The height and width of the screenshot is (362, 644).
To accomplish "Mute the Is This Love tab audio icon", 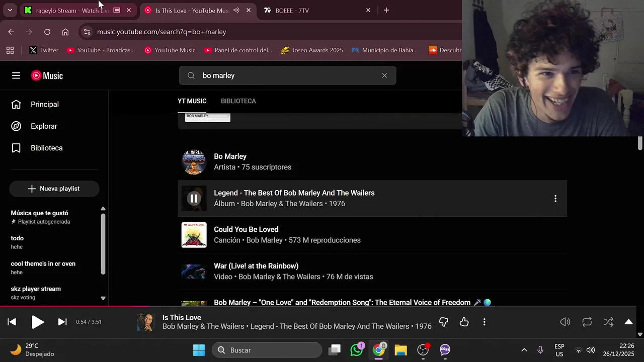I will point(236,10).
